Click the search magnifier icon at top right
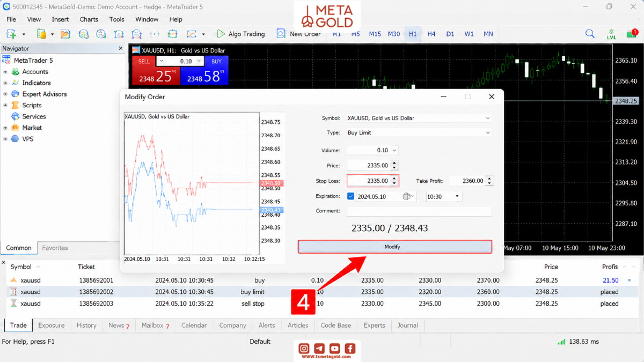Viewport: 644px width, 362px height. pos(590,34)
